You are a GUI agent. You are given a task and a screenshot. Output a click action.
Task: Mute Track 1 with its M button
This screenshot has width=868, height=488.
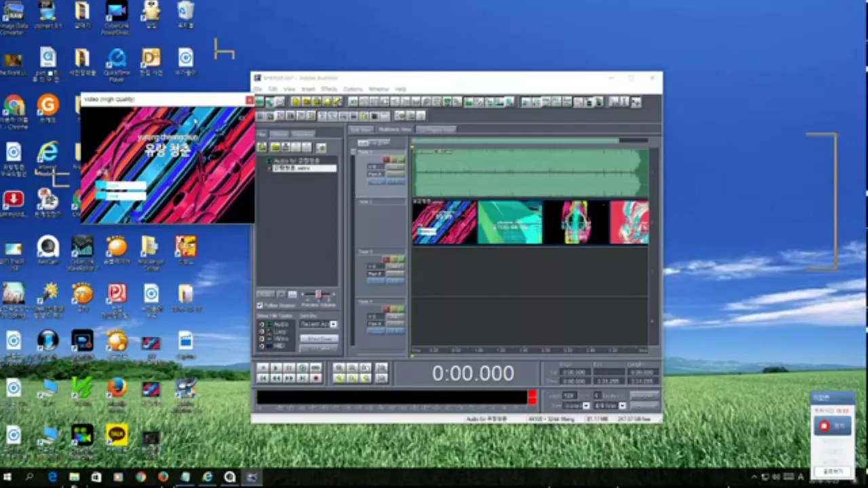click(401, 159)
